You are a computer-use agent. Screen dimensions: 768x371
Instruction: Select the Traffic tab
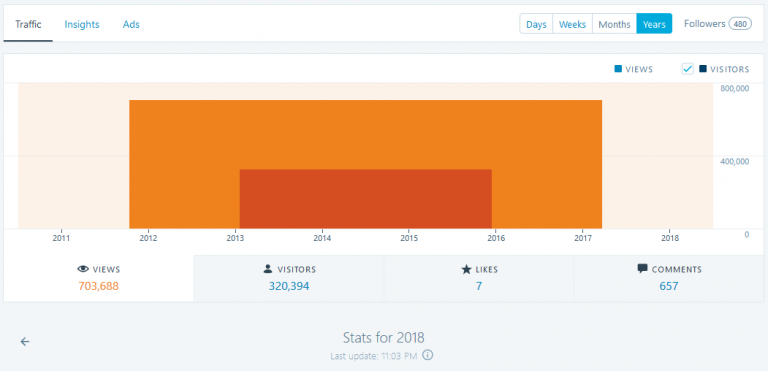coord(28,25)
